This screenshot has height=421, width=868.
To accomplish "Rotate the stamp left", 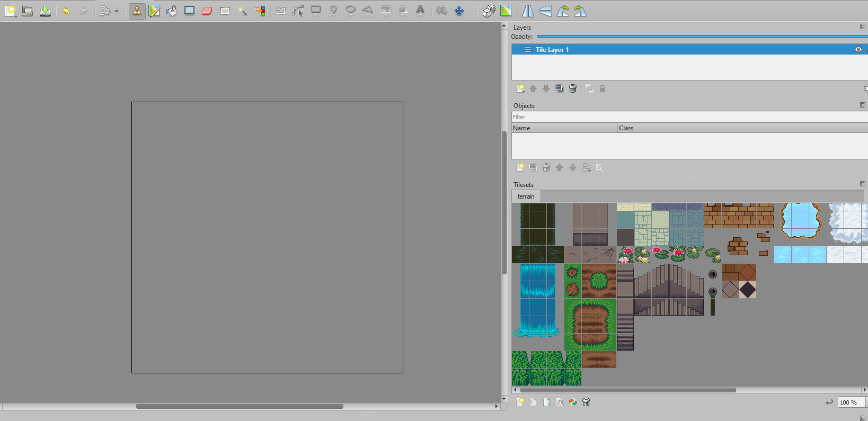I will click(x=563, y=11).
